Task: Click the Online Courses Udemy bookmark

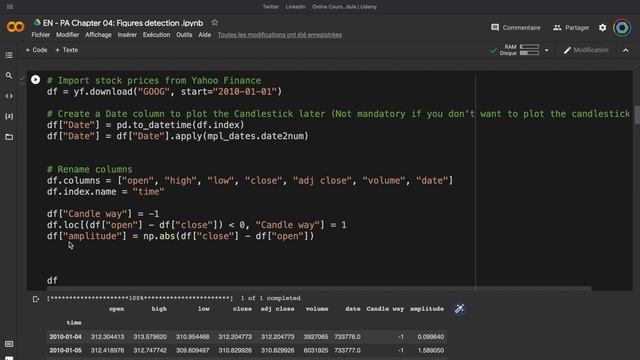Action: [344, 7]
